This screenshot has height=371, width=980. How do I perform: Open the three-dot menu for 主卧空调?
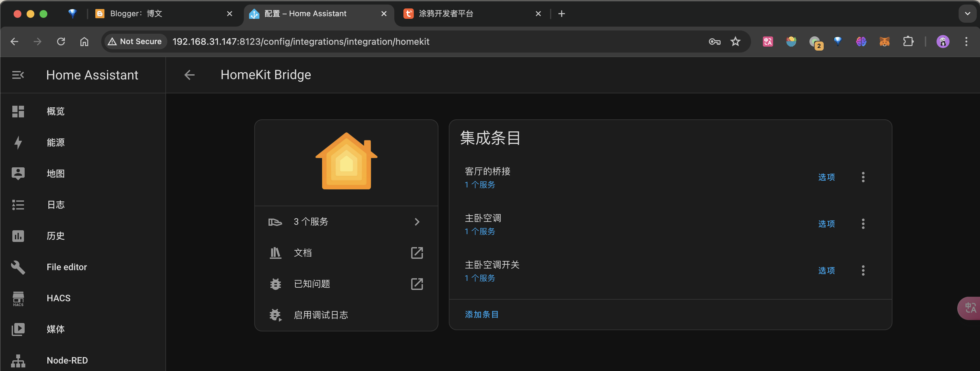(x=863, y=224)
